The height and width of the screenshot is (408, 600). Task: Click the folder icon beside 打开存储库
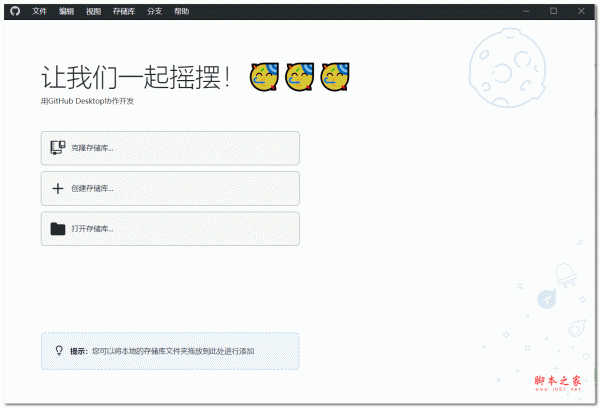click(x=58, y=229)
